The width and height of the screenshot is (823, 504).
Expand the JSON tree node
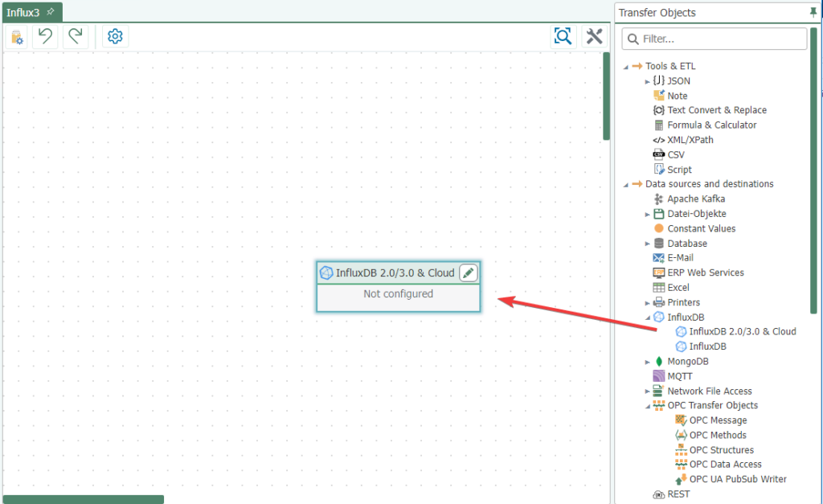648,81
